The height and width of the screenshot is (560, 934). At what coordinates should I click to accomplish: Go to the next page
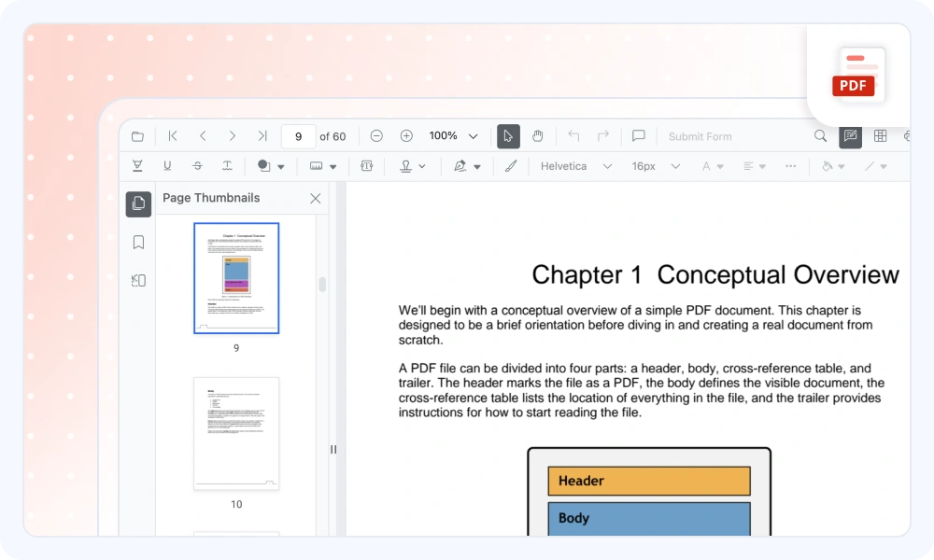[x=233, y=136]
